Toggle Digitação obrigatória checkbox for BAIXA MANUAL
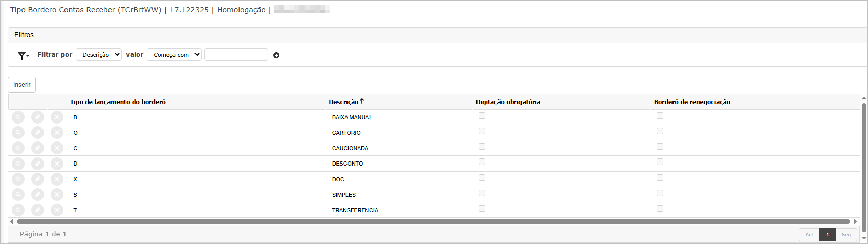Screen dimensions: 868x244 [x=482, y=116]
